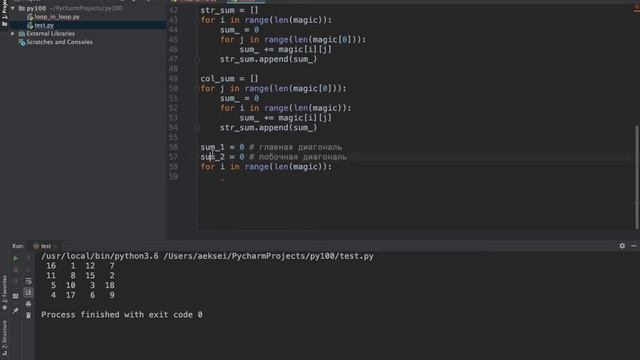Rerun the test script with green play icon
Screen dimensions: 640x360
(16, 258)
